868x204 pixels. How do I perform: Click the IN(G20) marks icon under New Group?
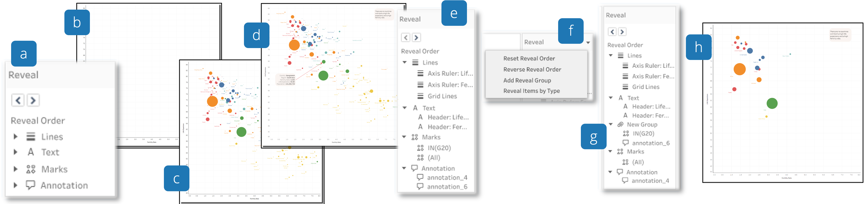click(x=626, y=133)
